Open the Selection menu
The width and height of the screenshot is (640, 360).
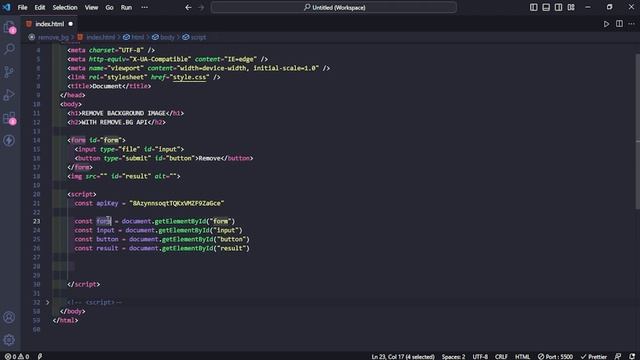coord(64,7)
